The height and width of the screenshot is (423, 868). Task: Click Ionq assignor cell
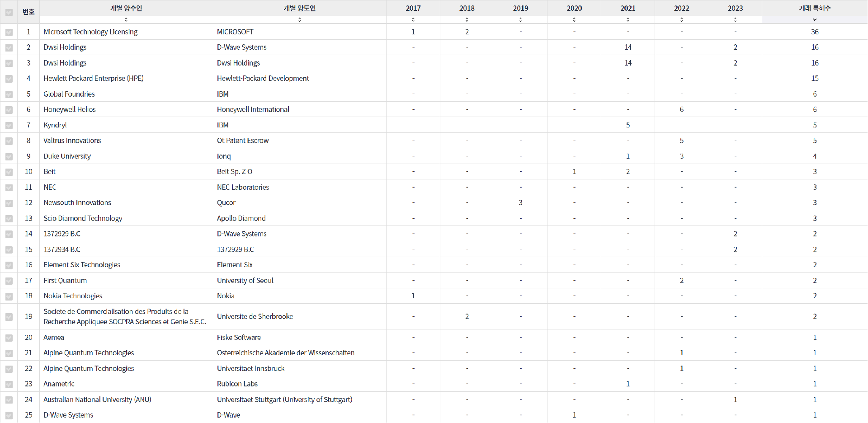pos(224,156)
